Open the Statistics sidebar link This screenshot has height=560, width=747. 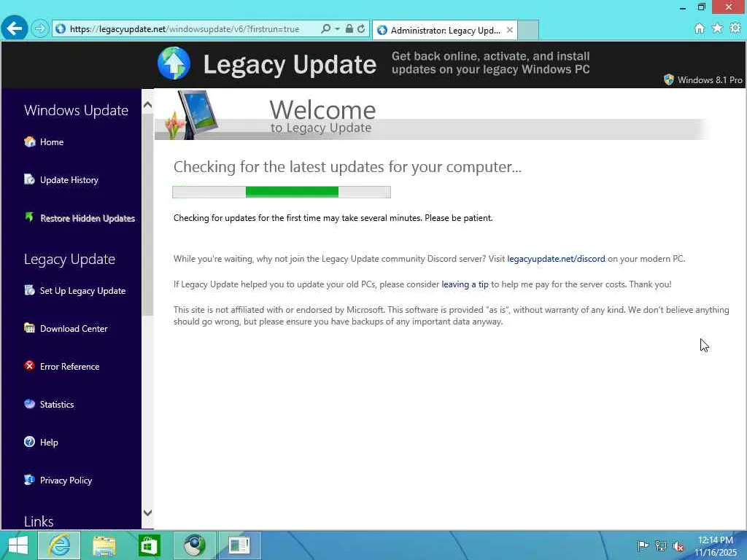click(x=57, y=404)
